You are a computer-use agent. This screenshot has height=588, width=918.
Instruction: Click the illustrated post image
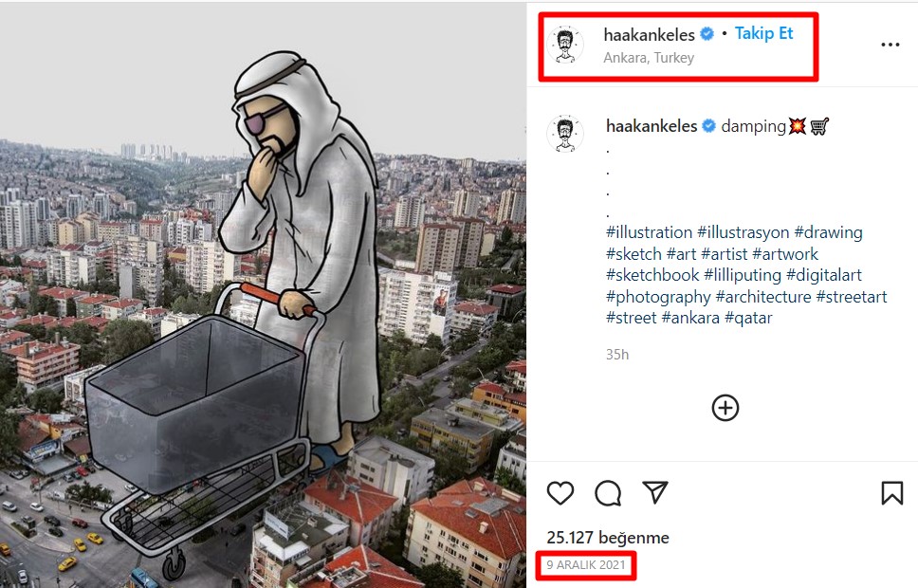click(x=263, y=295)
